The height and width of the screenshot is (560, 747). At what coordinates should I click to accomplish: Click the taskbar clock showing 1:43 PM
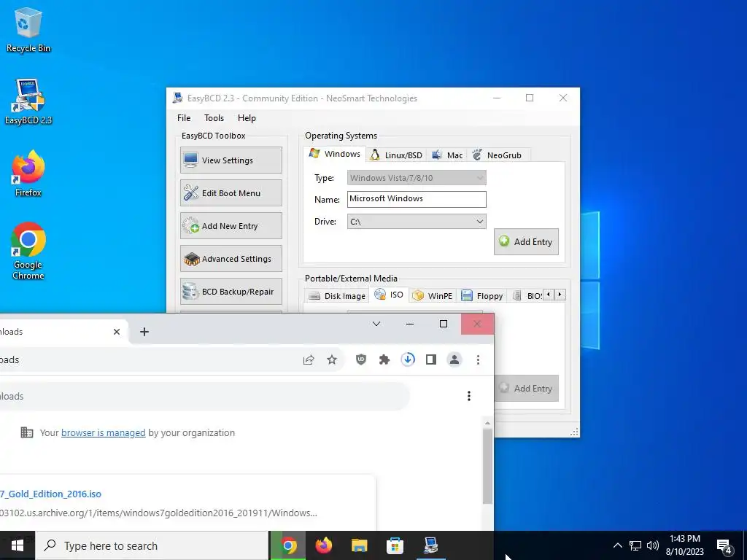click(x=684, y=545)
